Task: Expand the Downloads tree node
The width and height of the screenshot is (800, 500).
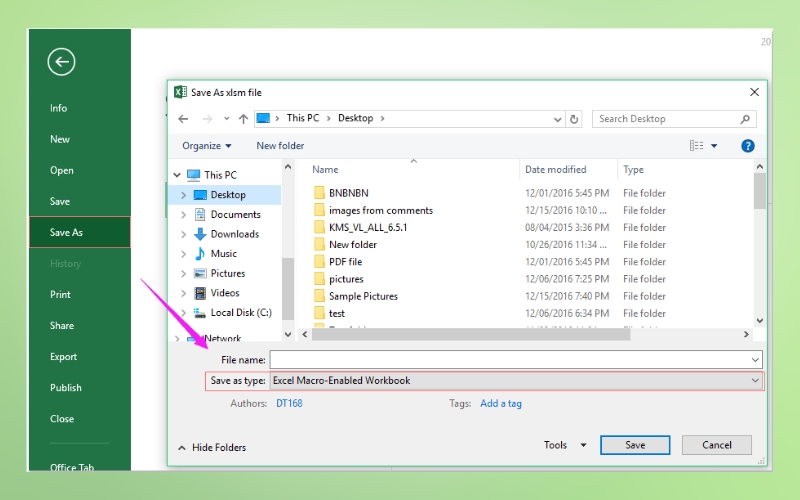Action: 184,234
